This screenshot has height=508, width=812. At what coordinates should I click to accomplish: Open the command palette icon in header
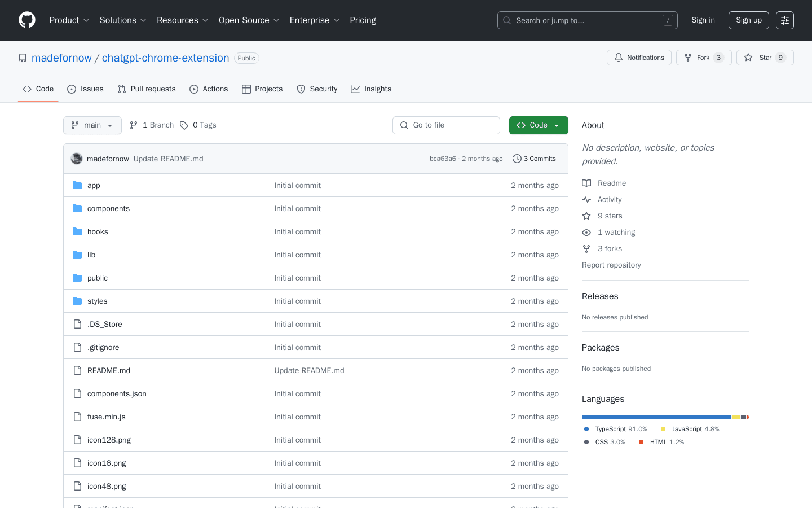(785, 20)
